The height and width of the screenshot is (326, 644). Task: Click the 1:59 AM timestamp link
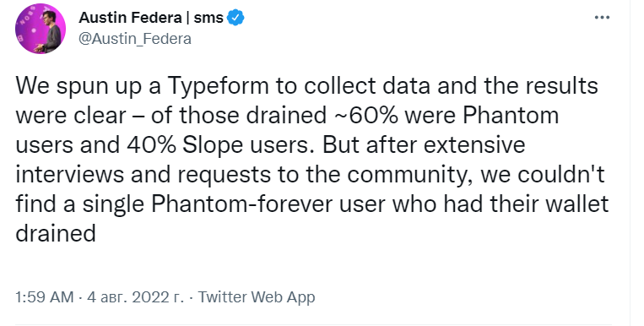click(x=45, y=296)
